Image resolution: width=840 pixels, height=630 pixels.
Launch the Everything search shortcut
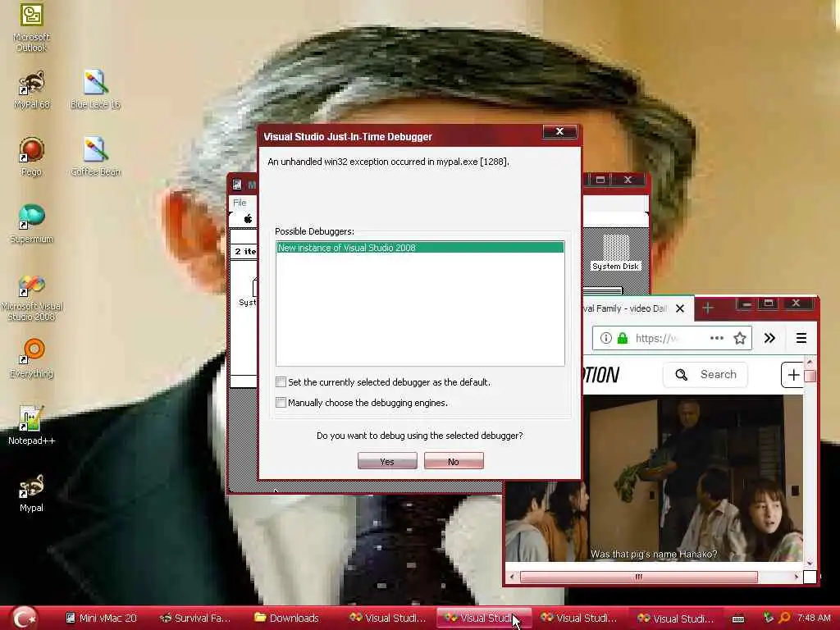click(32, 358)
